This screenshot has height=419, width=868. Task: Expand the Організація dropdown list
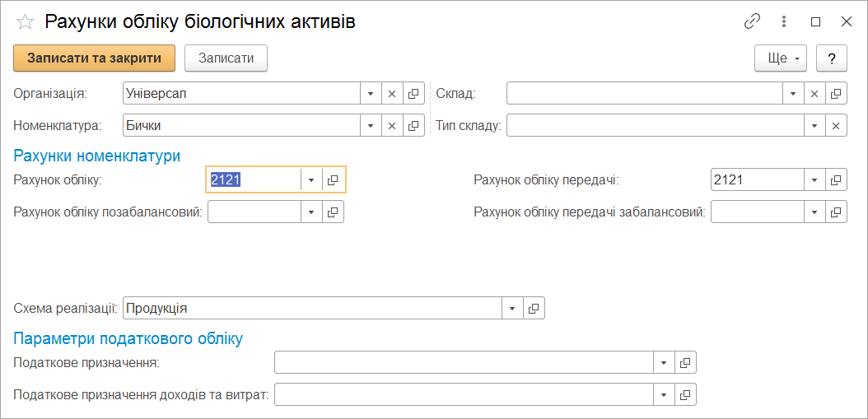371,94
